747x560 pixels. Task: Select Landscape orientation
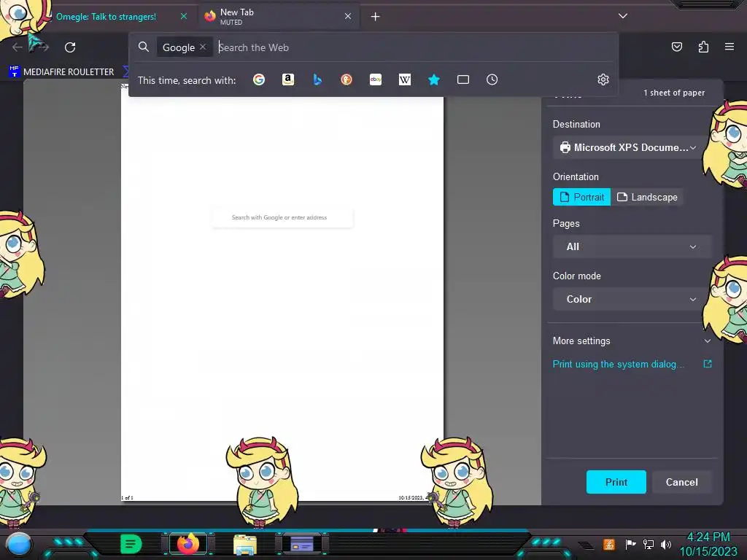[x=647, y=197]
